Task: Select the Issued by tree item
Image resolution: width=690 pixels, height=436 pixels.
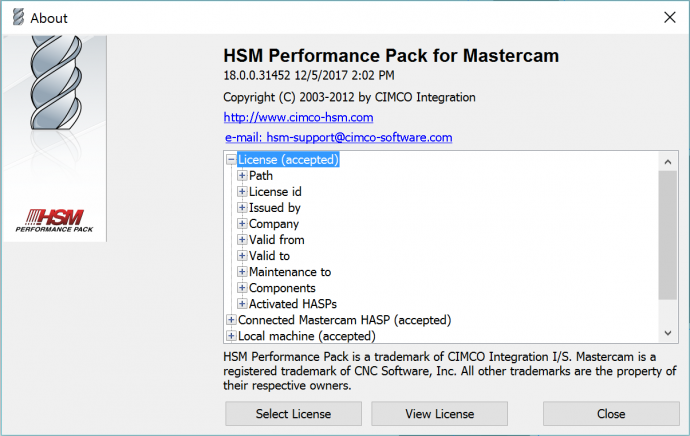Action: pyautogui.click(x=275, y=208)
